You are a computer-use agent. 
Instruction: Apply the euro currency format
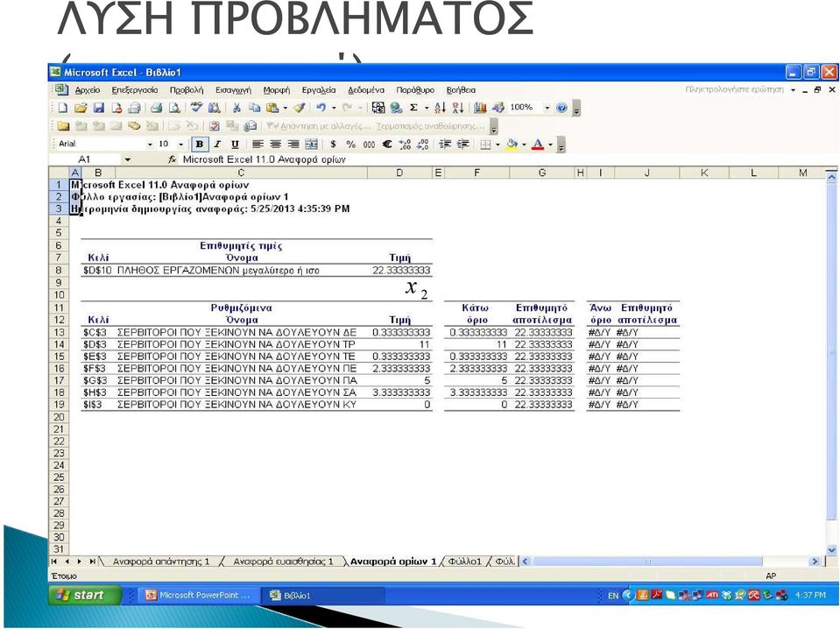387,145
